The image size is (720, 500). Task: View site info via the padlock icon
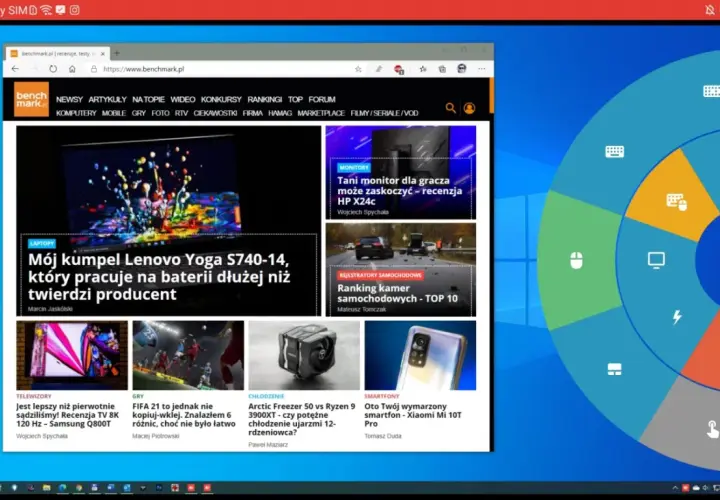(94, 69)
